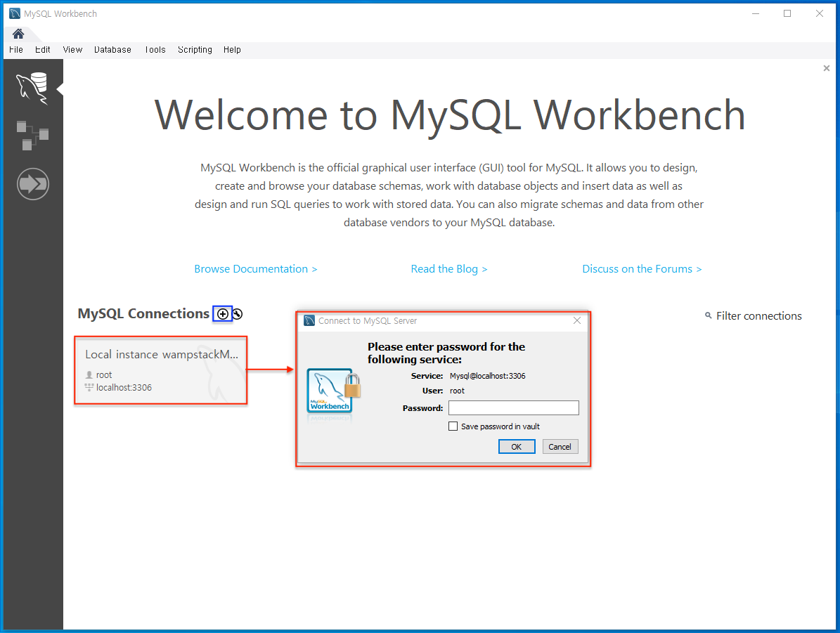Image resolution: width=840 pixels, height=633 pixels.
Task: Open the Home tab icon
Action: [18, 34]
